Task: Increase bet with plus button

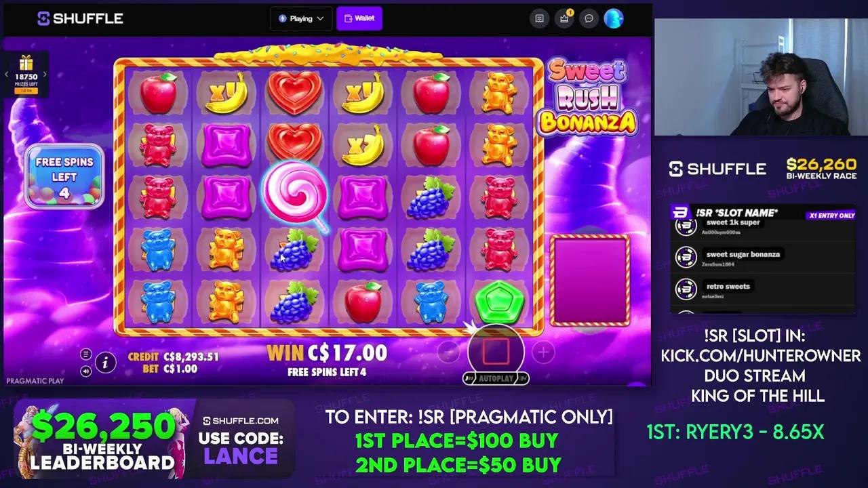Action: (543, 352)
